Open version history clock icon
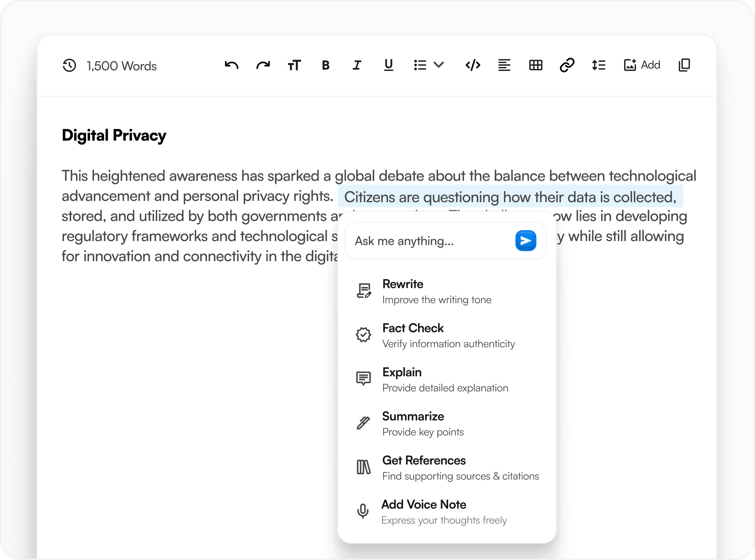755x560 pixels. point(69,65)
